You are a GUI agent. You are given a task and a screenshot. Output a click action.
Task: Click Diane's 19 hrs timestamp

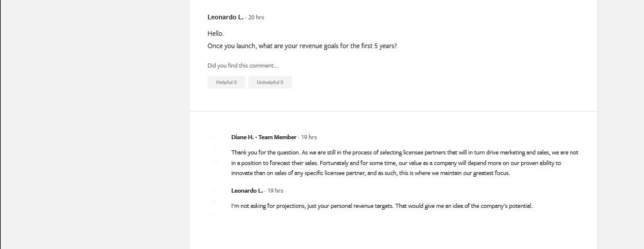308,137
